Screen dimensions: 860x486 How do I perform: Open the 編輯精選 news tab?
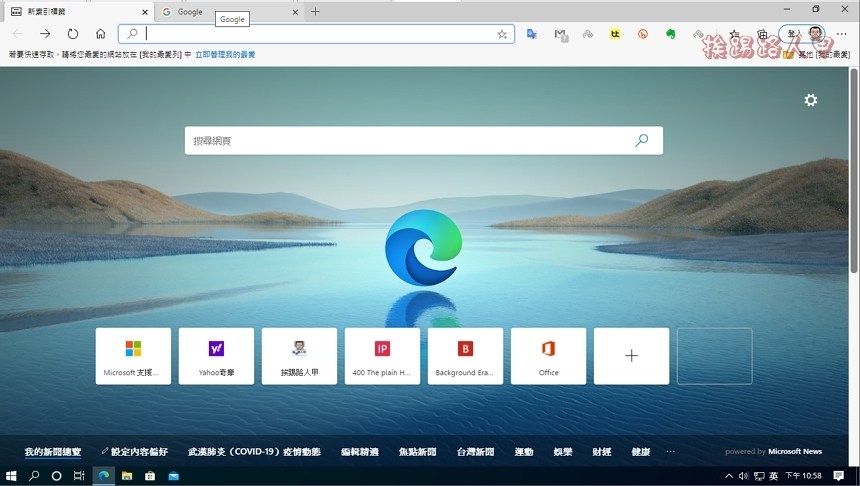360,452
